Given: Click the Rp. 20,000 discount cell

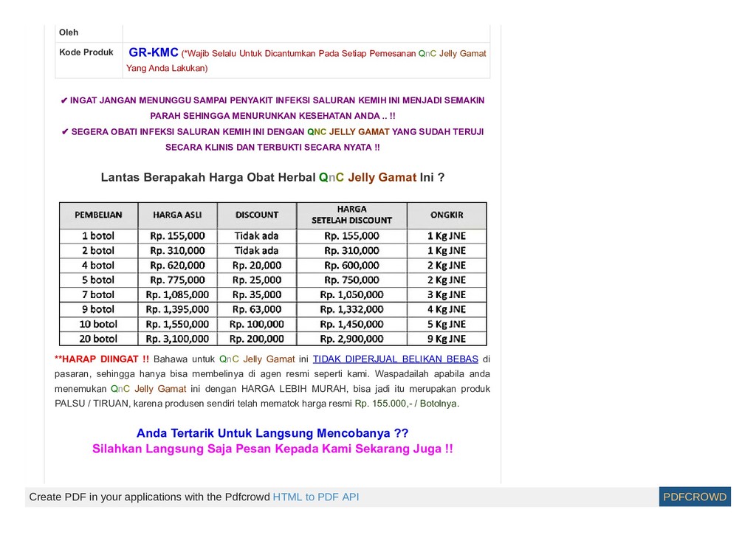Looking at the screenshot, I should pos(256,266).
